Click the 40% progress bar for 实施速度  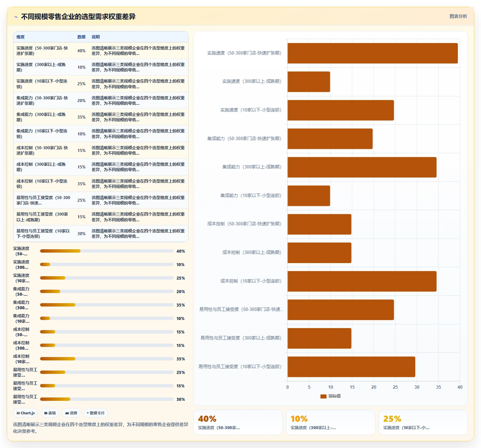point(107,251)
